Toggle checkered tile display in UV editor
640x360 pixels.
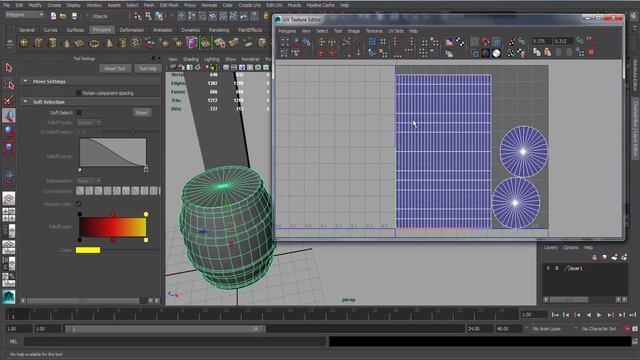tap(460, 42)
